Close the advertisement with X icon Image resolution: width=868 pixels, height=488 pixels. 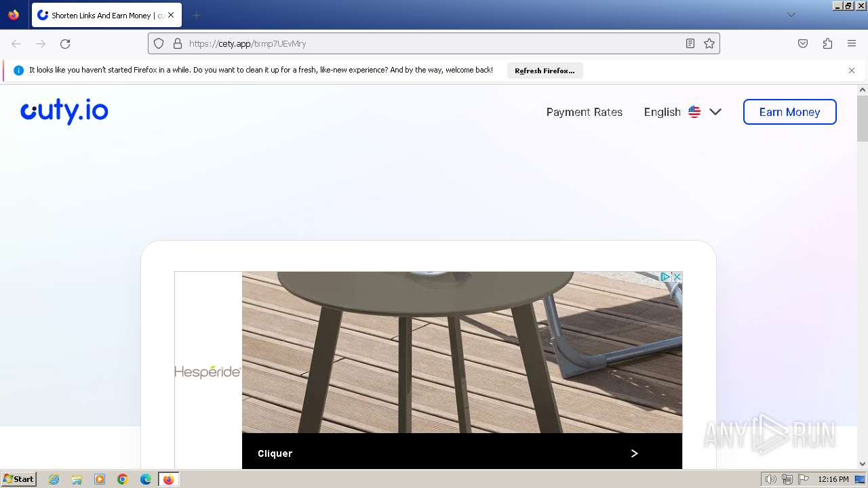click(x=677, y=277)
